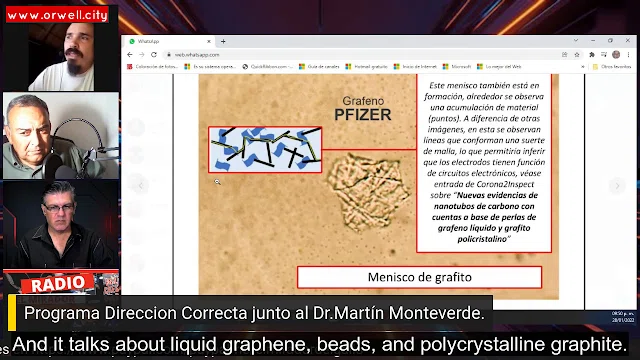
Task: Open Hotmail gratuito bookmark
Action: (367, 67)
